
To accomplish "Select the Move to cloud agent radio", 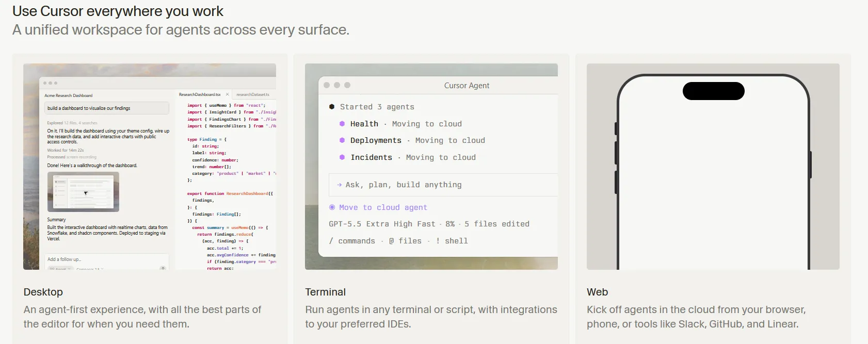I will (332, 207).
